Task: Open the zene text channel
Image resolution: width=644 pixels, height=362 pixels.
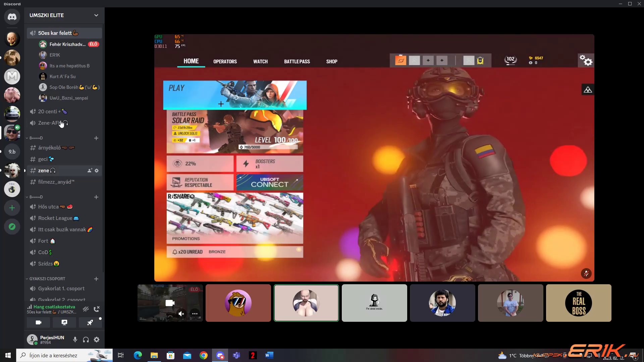Action: [44, 171]
